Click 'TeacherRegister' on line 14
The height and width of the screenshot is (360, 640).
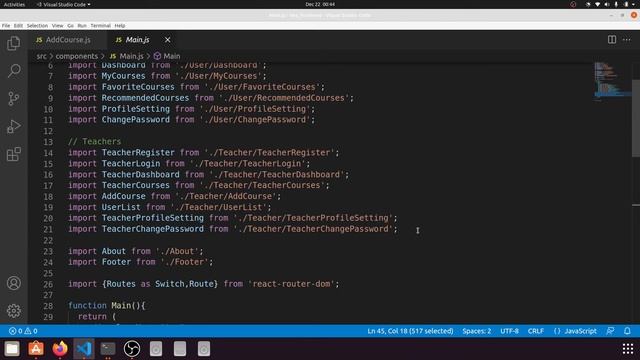click(138, 153)
